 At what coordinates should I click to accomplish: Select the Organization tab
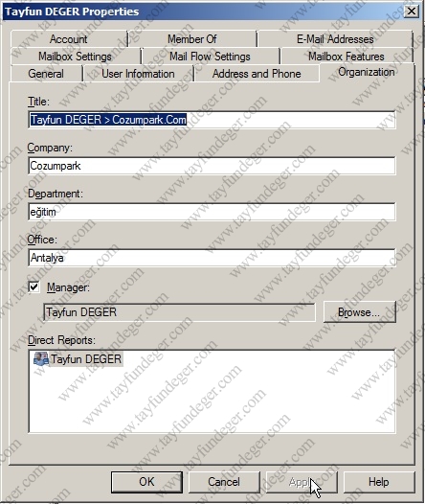click(367, 72)
